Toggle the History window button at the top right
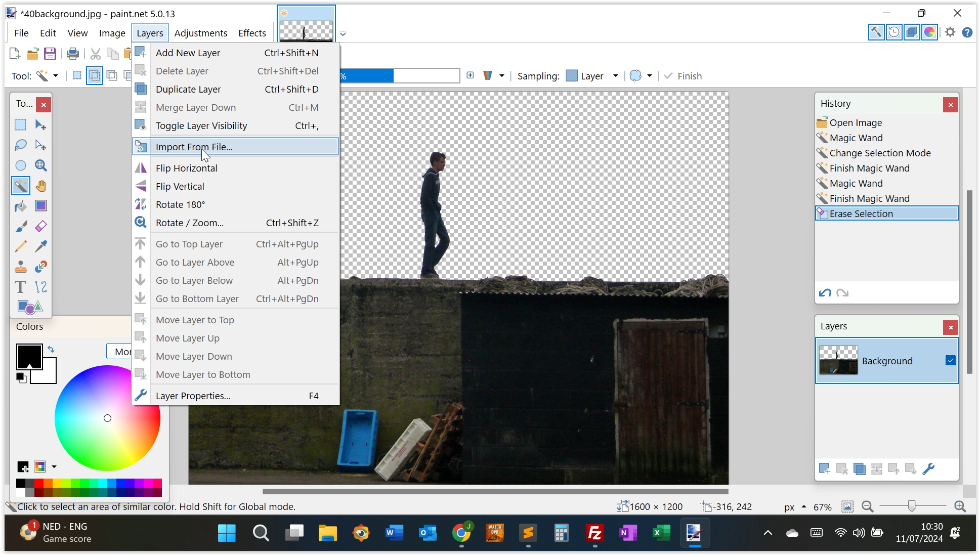Image resolution: width=980 pixels, height=555 pixels. click(894, 32)
